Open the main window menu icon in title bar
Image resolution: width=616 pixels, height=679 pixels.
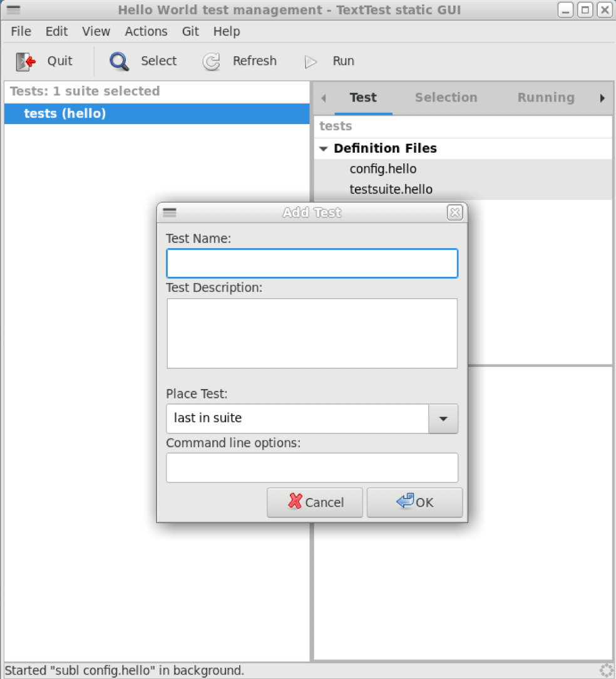(13, 9)
